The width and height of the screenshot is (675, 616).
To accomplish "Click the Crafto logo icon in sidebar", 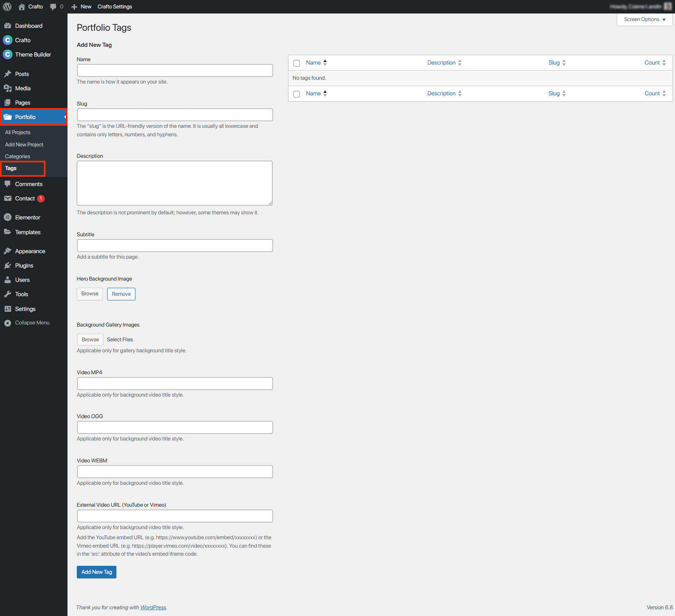I will point(8,40).
